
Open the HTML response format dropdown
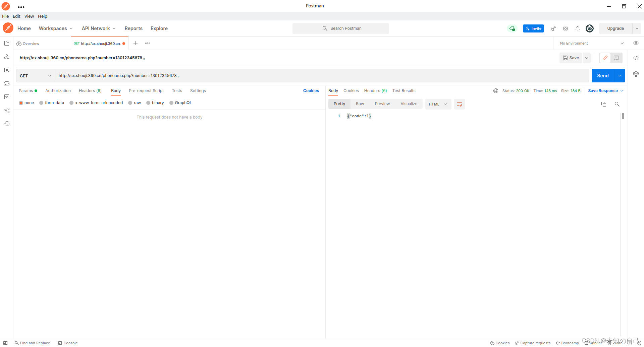click(x=438, y=104)
